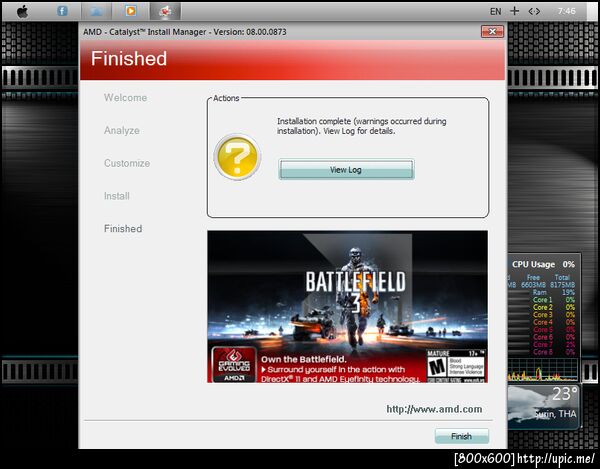This screenshot has width=600, height=469.
Task: Select the Customize step label
Action: click(127, 163)
